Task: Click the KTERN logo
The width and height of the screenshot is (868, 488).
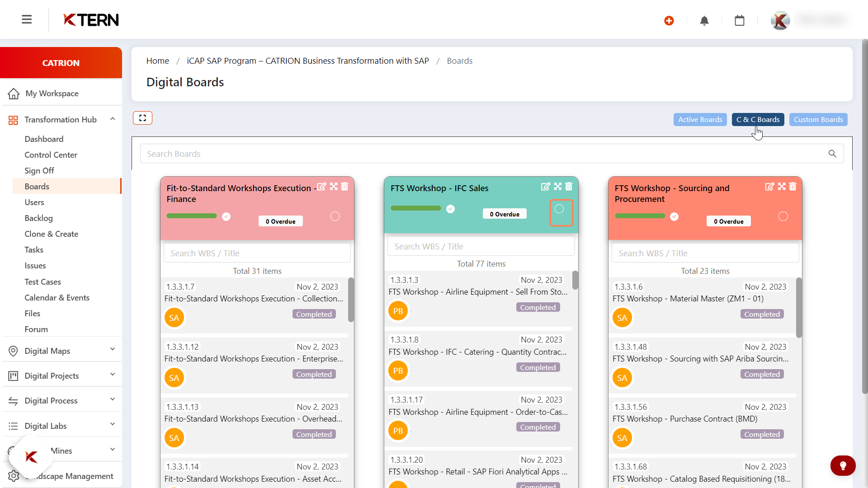Action: pos(91,20)
